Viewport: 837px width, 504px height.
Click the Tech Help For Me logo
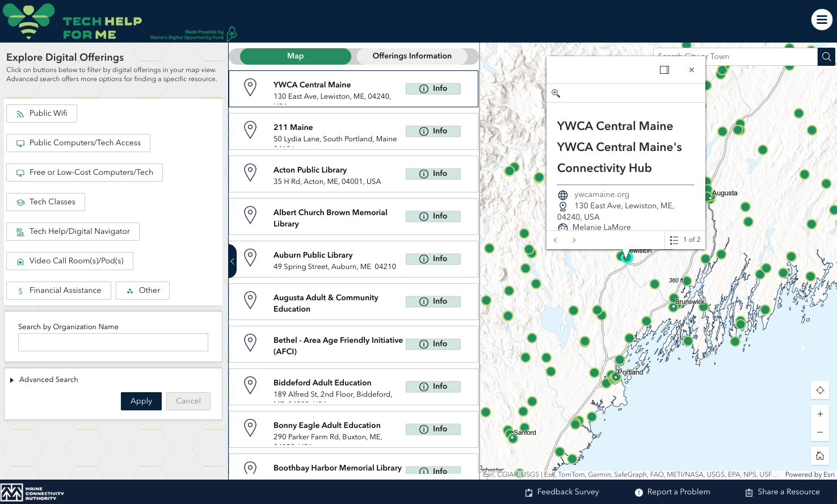73,22
